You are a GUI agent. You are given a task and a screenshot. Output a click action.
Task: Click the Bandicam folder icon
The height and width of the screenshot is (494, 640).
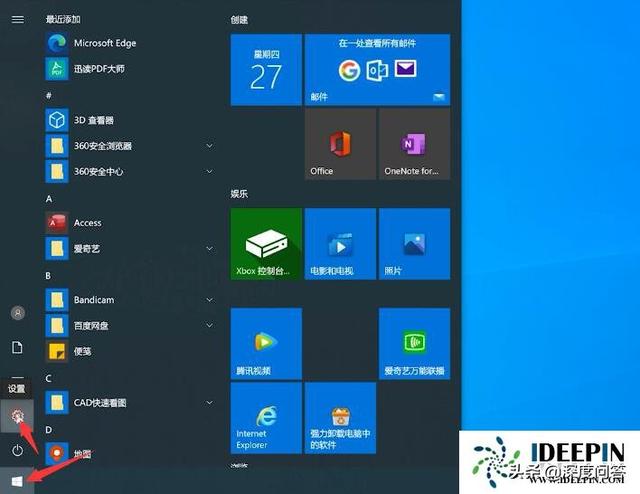[x=57, y=300]
